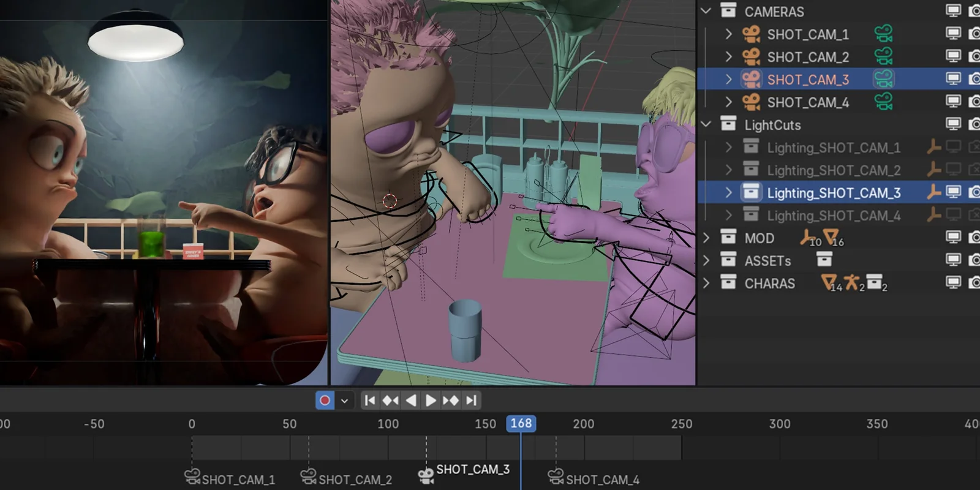Select SHOT_CAM_2 in the outliner
The image size is (980, 490).
[808, 57]
